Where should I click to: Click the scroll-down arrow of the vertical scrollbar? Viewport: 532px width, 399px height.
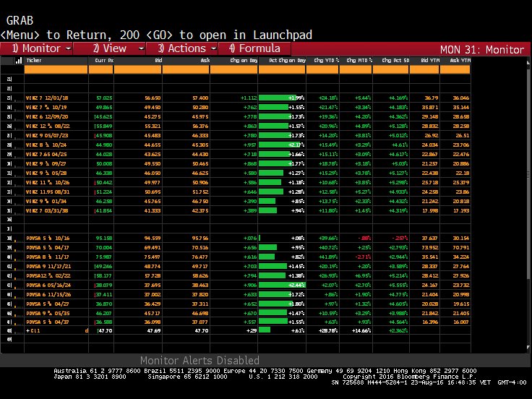tap(528, 348)
